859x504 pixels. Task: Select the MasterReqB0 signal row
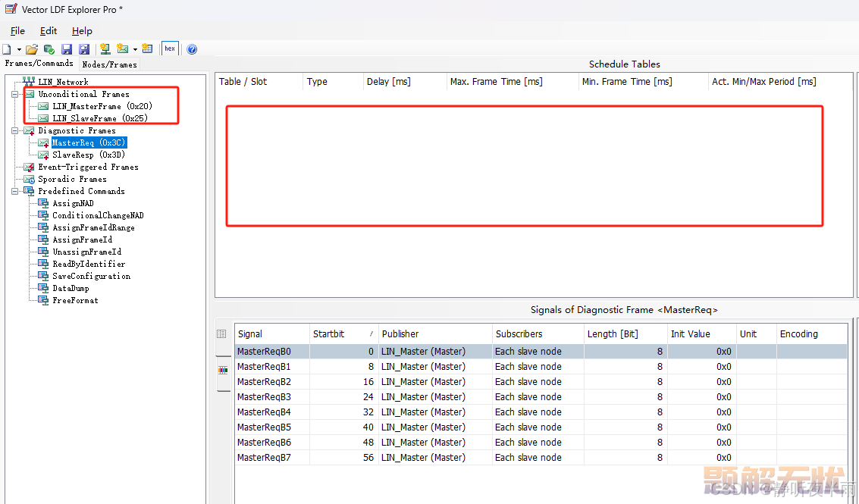(x=541, y=351)
